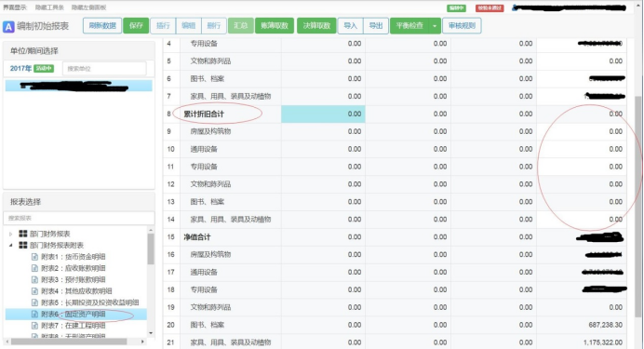Click report tree scrollbar down arrow
The image size is (644, 349).
click(x=151, y=333)
